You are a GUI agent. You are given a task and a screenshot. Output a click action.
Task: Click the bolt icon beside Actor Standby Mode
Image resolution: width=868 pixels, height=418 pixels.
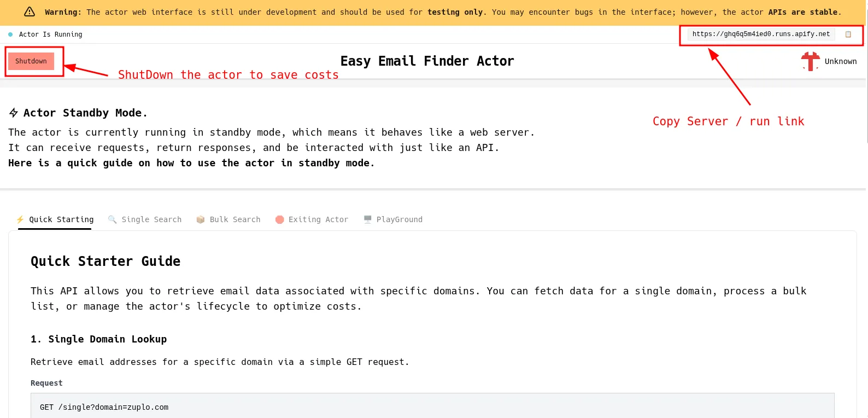[x=14, y=113]
